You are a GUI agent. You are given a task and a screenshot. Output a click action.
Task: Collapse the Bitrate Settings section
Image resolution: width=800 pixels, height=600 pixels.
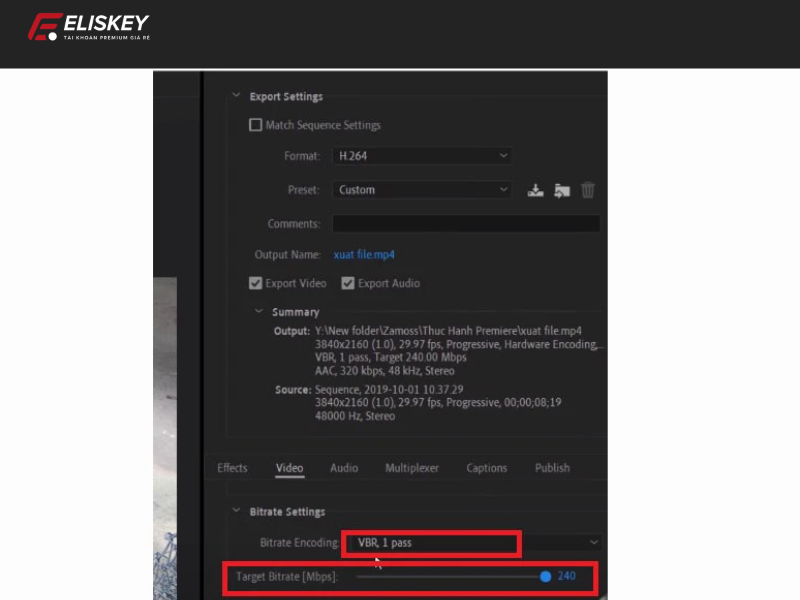click(235, 511)
